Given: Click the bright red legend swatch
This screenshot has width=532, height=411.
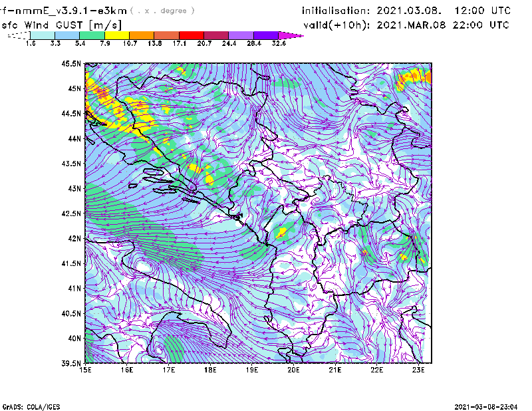Looking at the screenshot, I should 192,35.
